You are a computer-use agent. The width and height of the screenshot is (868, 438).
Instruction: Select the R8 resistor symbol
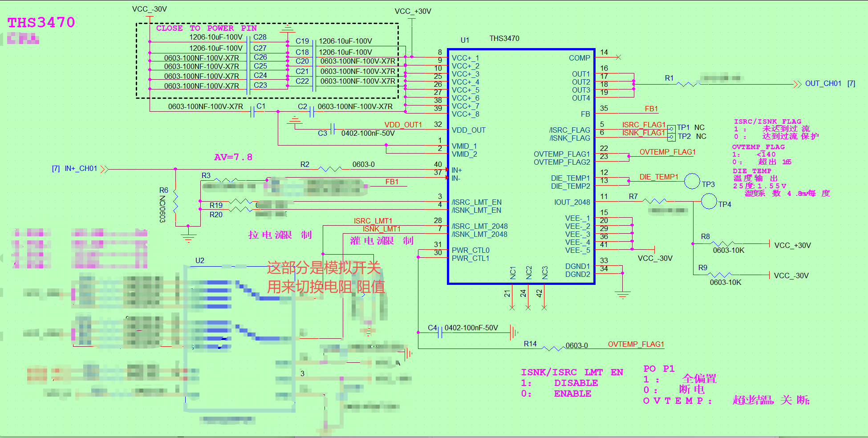pyautogui.click(x=723, y=243)
